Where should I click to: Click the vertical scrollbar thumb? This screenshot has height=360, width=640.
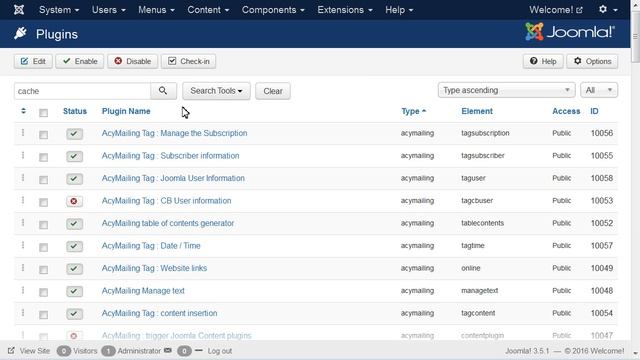[635, 37]
